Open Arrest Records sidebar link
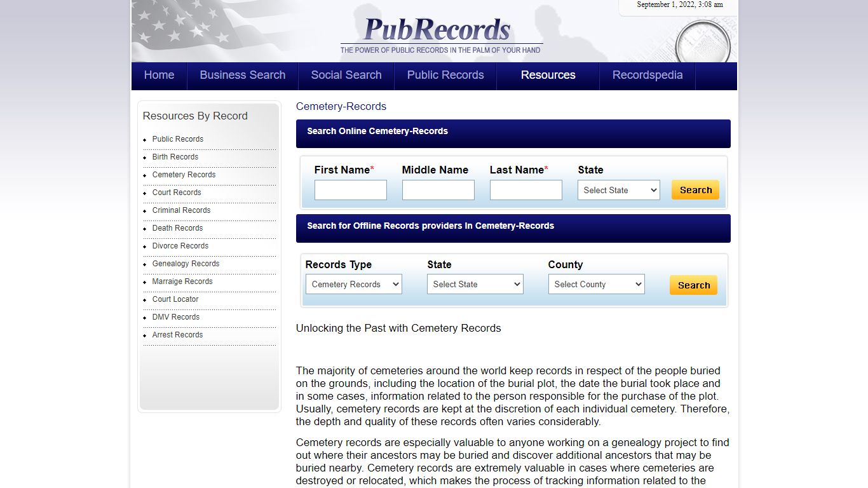Viewport: 868px width, 488px height. [x=177, y=335]
